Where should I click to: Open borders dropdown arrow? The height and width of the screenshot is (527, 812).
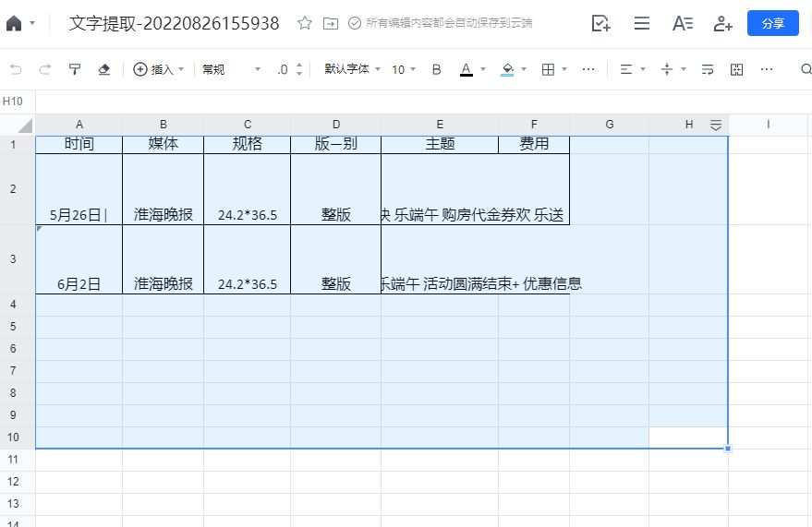[x=564, y=69]
